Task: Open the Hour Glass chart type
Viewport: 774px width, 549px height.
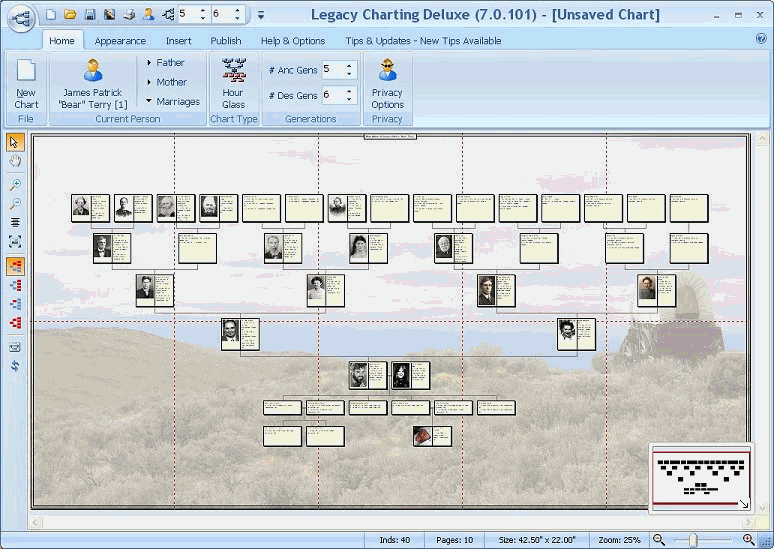Action: click(x=233, y=83)
